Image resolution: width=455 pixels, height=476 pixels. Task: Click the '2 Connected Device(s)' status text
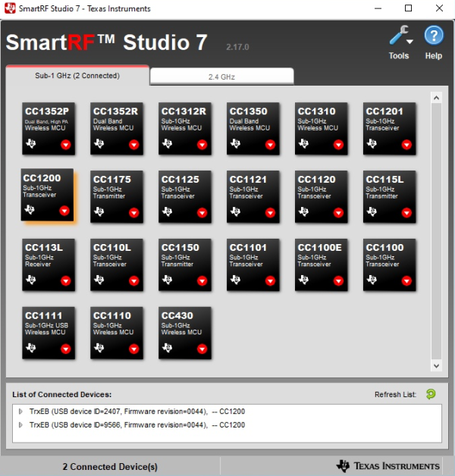tap(110, 467)
